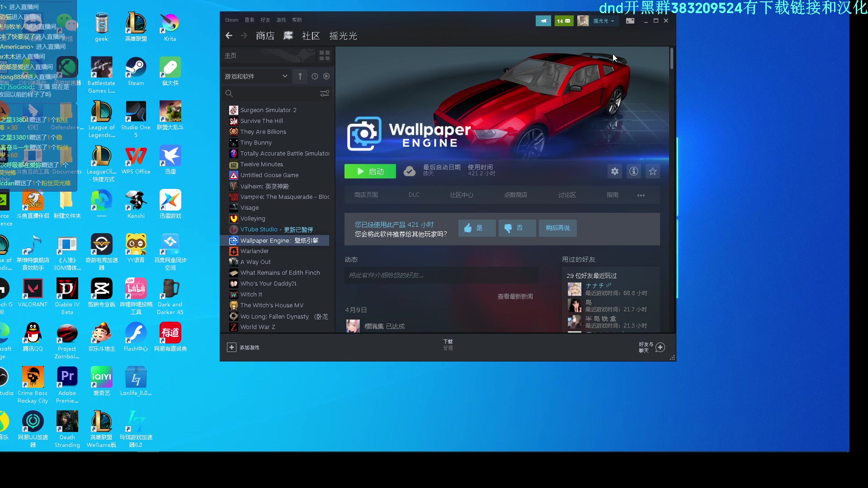Open WPS Office desktop icon
Viewport: 868px width, 488px height.
point(136,160)
